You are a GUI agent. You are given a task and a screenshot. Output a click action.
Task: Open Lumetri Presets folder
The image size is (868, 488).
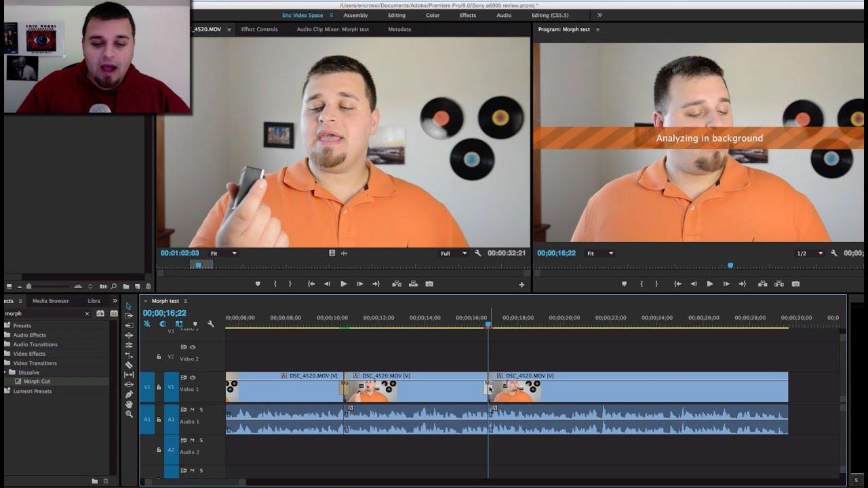[32, 391]
